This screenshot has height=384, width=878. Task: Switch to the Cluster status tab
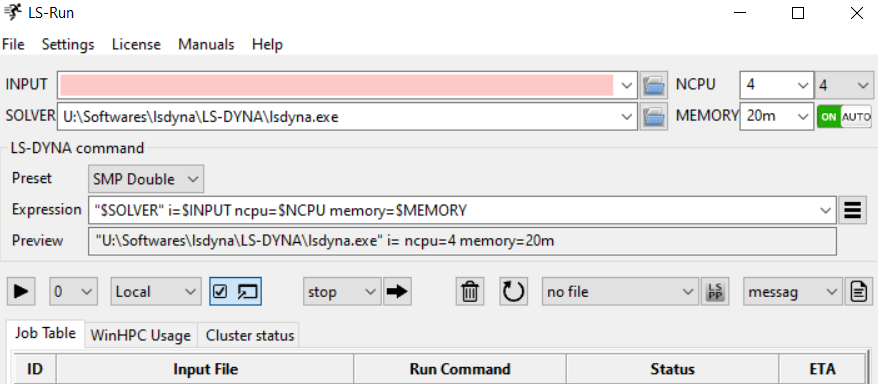point(250,335)
